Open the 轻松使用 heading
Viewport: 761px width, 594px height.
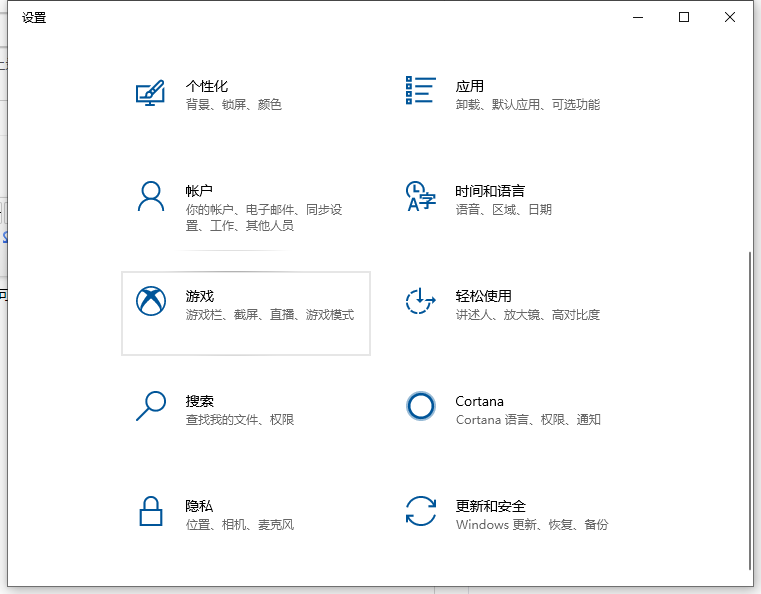[x=483, y=296]
